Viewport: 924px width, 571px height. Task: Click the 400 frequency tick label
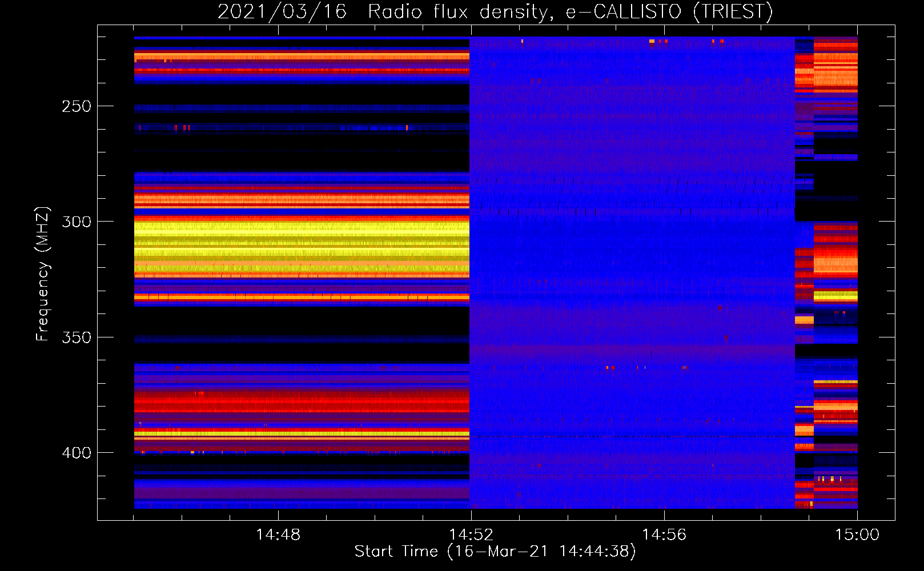tap(77, 453)
